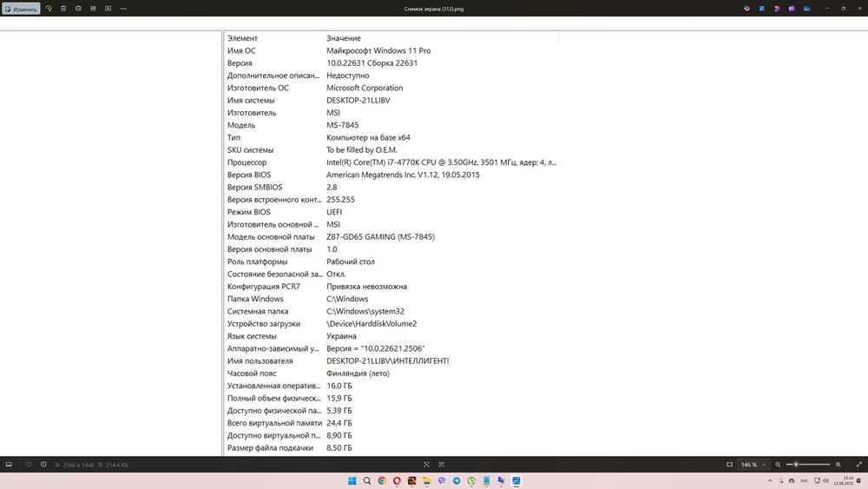868x489 pixels.
Task: Click the Размер файла подкачки row label
Action: pyautogui.click(x=270, y=448)
